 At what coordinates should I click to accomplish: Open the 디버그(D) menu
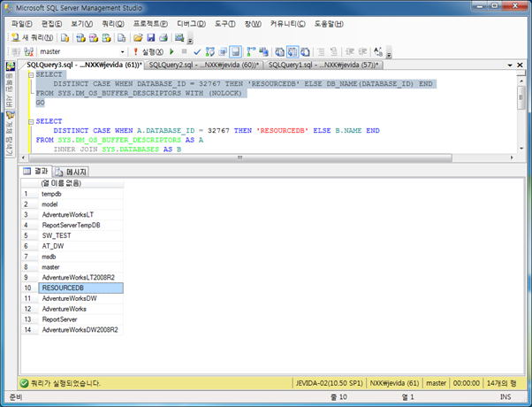click(192, 24)
